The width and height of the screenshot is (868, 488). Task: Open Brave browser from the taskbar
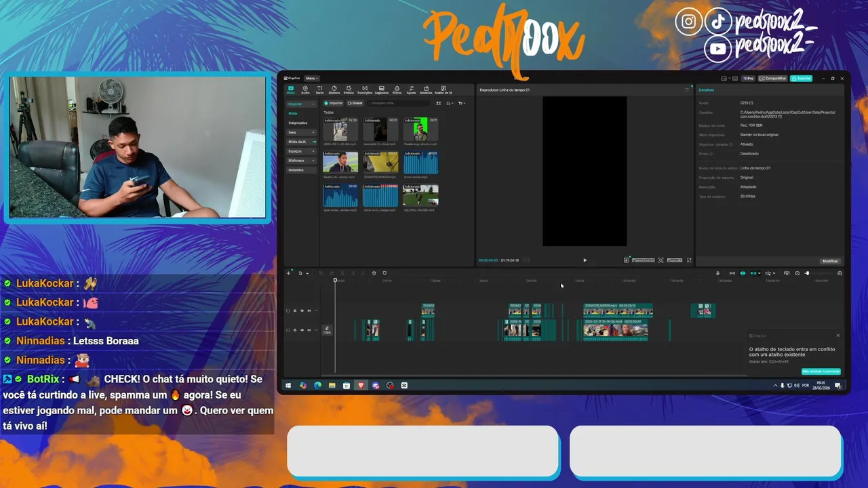point(361,385)
